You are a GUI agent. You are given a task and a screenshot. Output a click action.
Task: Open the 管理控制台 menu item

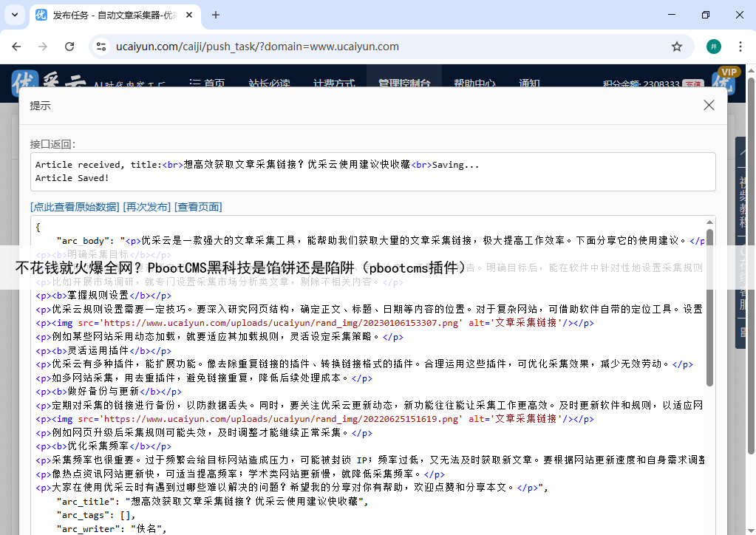[403, 84]
